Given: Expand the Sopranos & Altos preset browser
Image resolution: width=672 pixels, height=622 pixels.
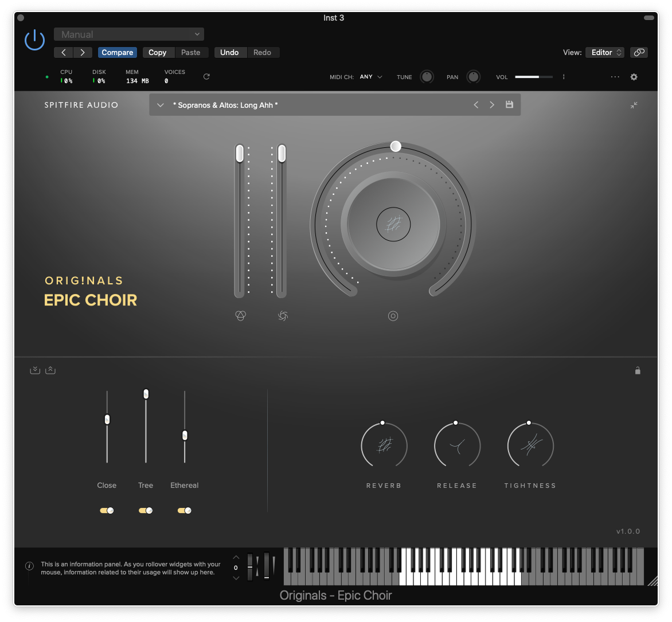Looking at the screenshot, I should tap(161, 105).
